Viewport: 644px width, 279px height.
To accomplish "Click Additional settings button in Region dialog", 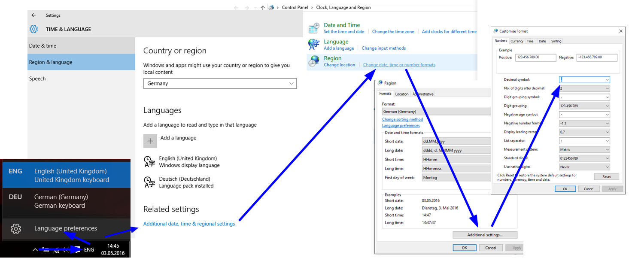I will coord(485,235).
